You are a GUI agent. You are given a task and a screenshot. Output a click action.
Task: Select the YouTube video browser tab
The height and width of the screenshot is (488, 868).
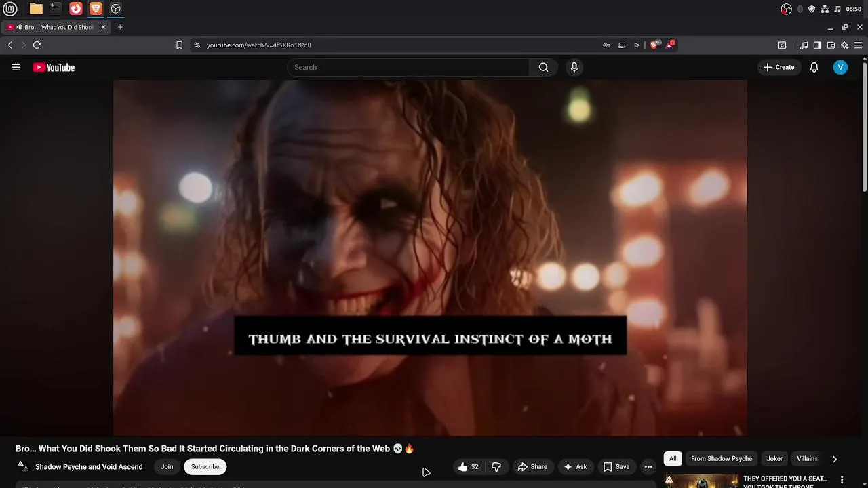coord(57,27)
